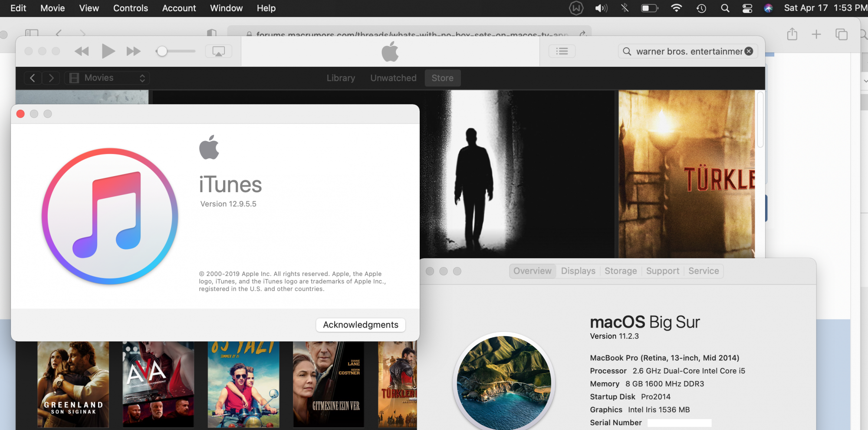868x430 pixels.
Task: Click the Safari privacy shield icon
Action: 211,33
